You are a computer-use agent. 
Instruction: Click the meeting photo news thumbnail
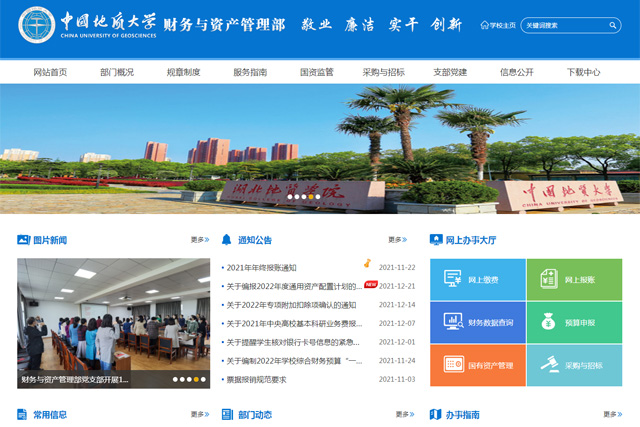99,323
